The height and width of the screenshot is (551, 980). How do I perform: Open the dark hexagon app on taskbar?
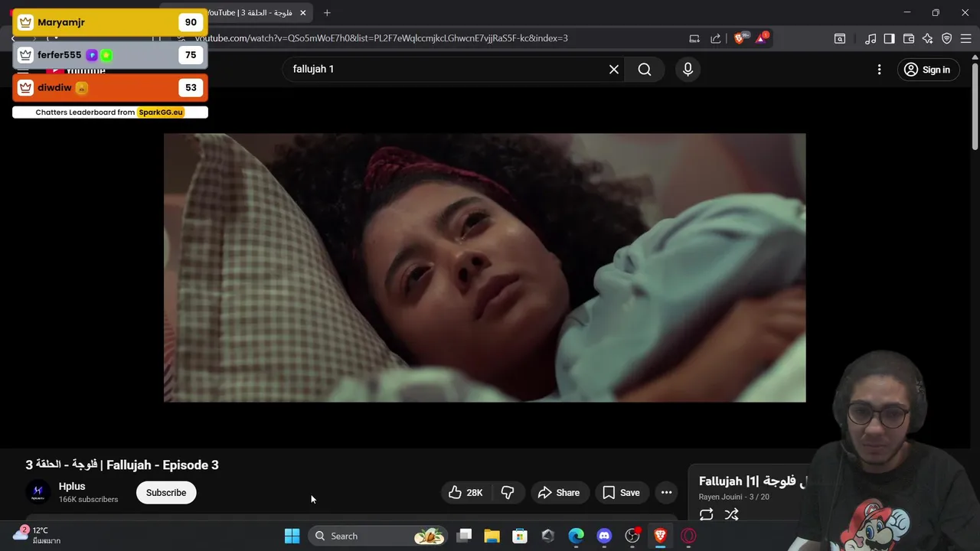pyautogui.click(x=547, y=536)
